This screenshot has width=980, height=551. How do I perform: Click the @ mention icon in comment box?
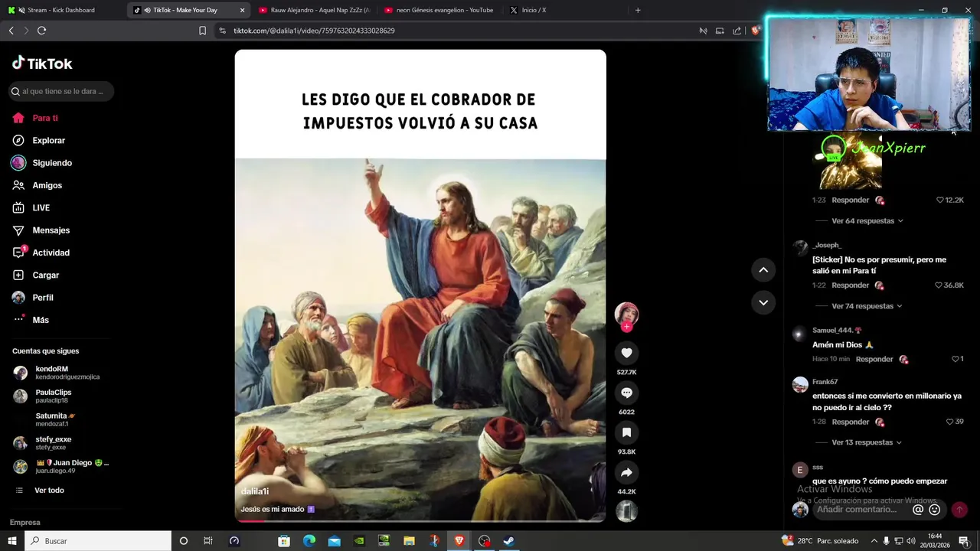918,510
